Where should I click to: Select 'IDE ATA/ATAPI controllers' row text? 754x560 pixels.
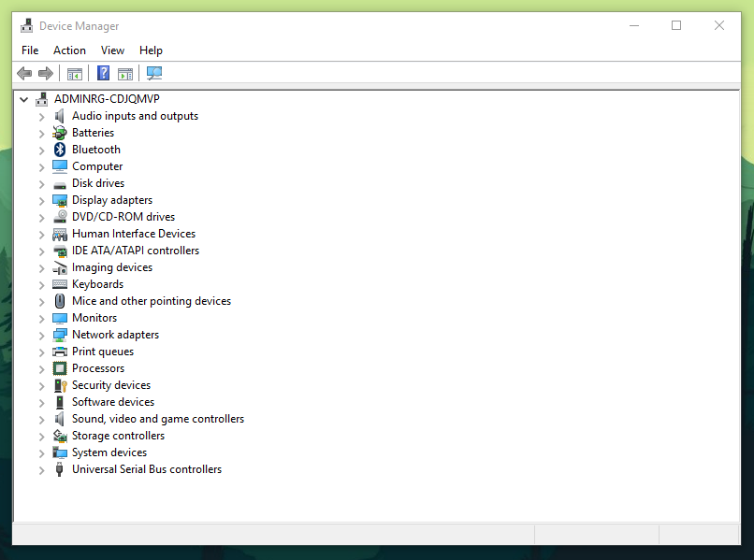coord(136,251)
